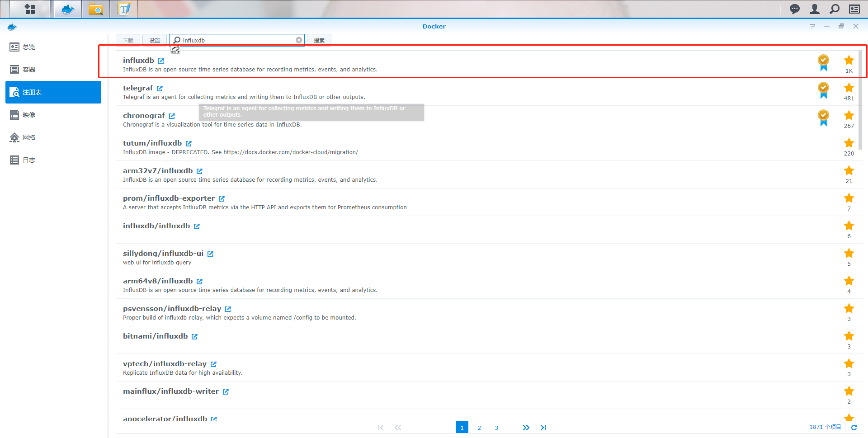The width and height of the screenshot is (868, 438).
Task: Open the user account options icon
Action: pos(815,9)
